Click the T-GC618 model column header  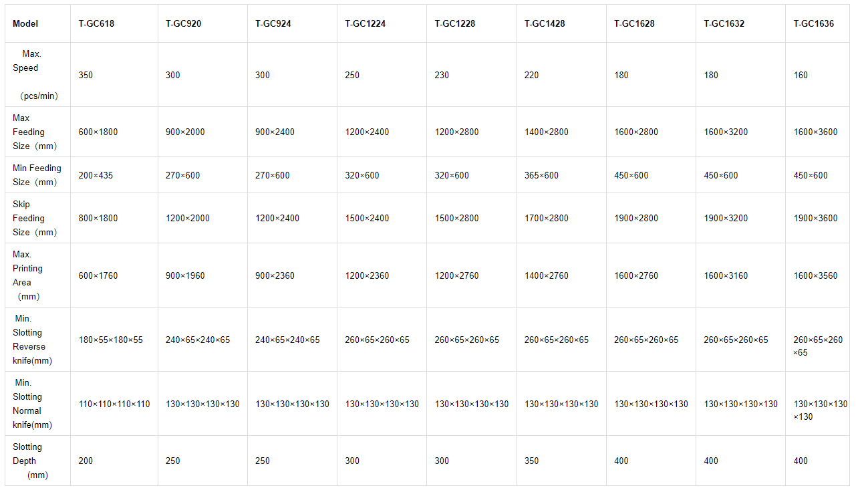(96, 23)
